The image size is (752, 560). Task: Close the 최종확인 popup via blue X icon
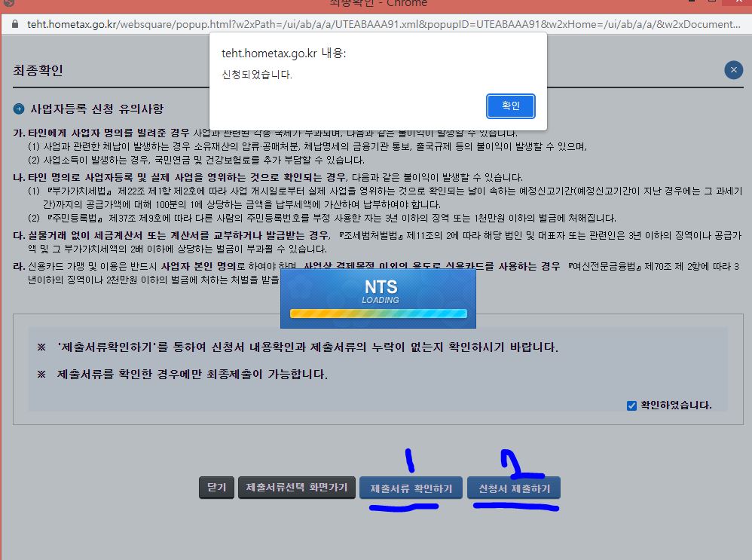pos(733,69)
